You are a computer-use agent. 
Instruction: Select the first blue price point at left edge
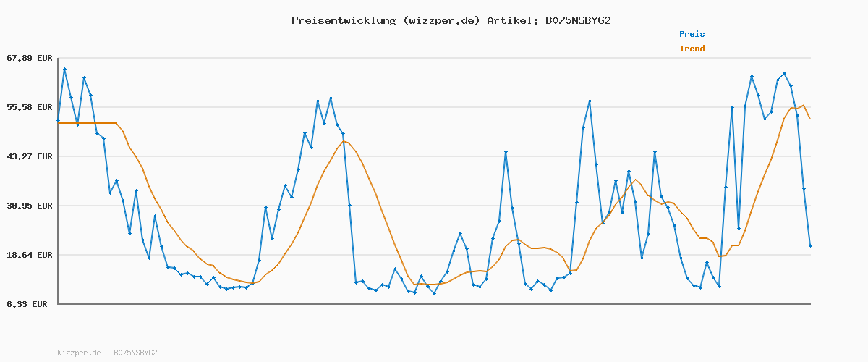[59, 120]
